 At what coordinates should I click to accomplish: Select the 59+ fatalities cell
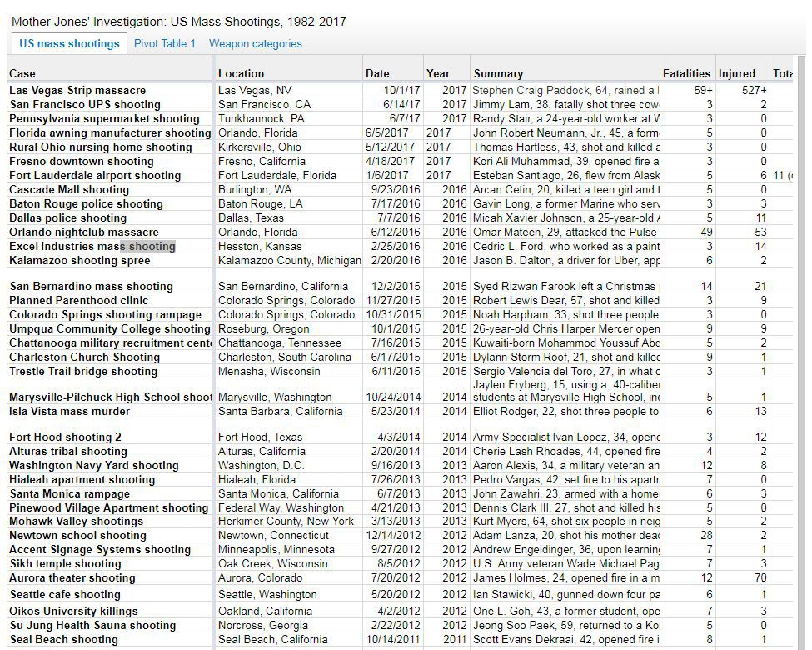(688, 90)
